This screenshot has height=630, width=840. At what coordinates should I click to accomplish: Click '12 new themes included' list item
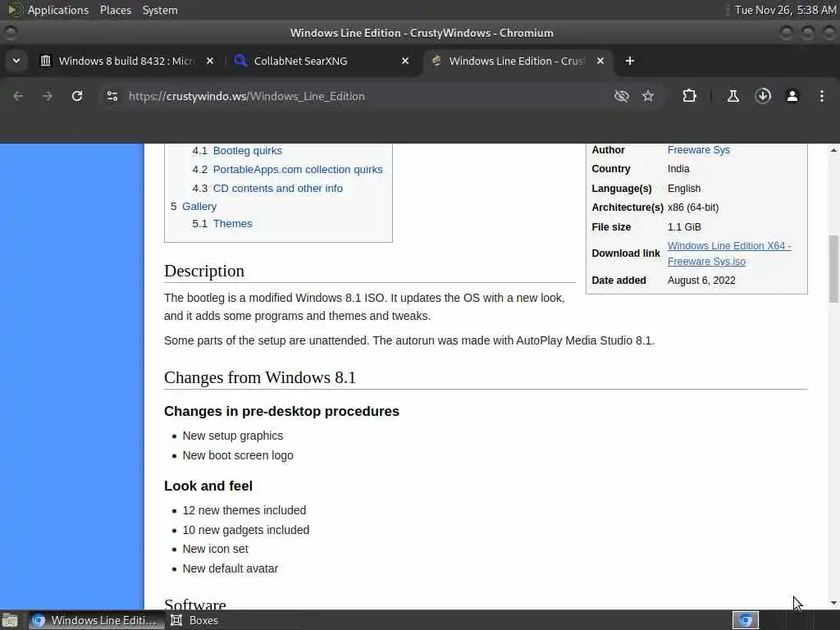click(x=244, y=510)
